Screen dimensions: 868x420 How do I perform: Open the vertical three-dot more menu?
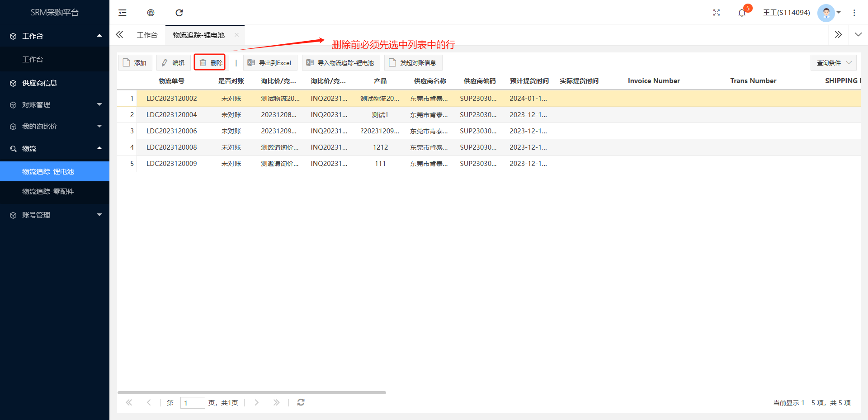click(x=854, y=13)
